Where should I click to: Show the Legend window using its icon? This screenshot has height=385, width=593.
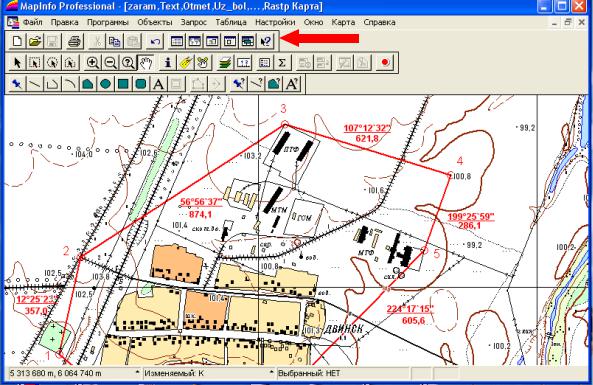click(264, 62)
